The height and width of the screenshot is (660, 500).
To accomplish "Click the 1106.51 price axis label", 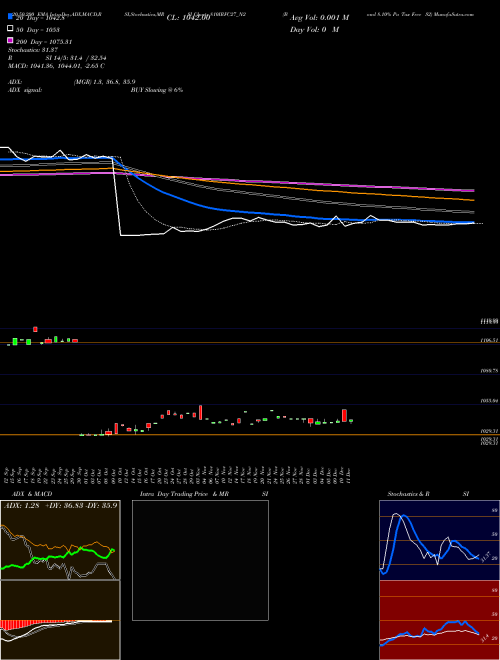I will click(x=489, y=340).
